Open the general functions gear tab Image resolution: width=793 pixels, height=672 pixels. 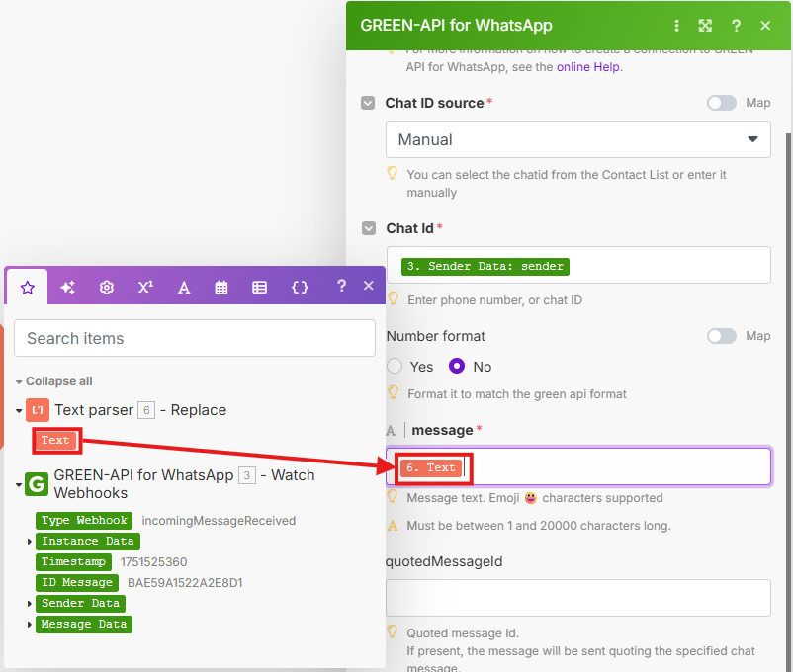pos(107,287)
